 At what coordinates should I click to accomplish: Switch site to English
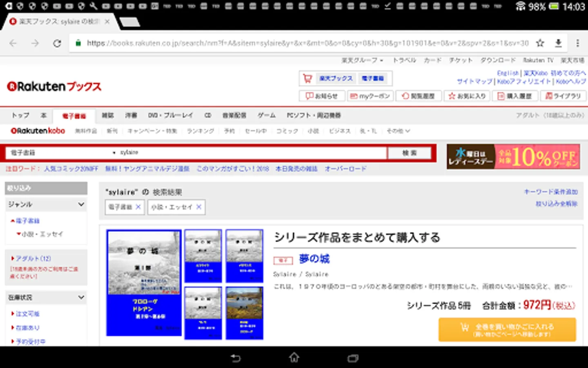pos(508,73)
